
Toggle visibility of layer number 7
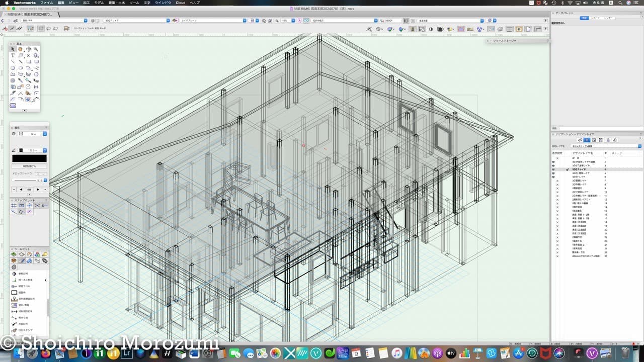[x=557, y=181]
